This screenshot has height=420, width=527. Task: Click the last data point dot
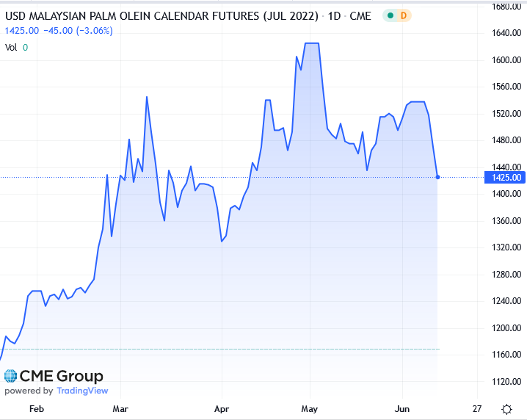click(438, 177)
